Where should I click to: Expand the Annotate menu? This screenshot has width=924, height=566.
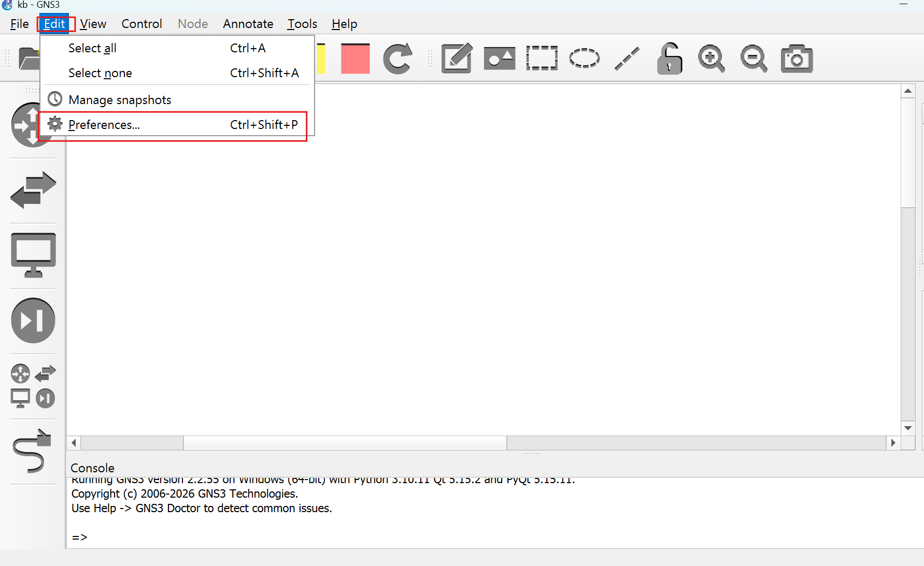(248, 24)
